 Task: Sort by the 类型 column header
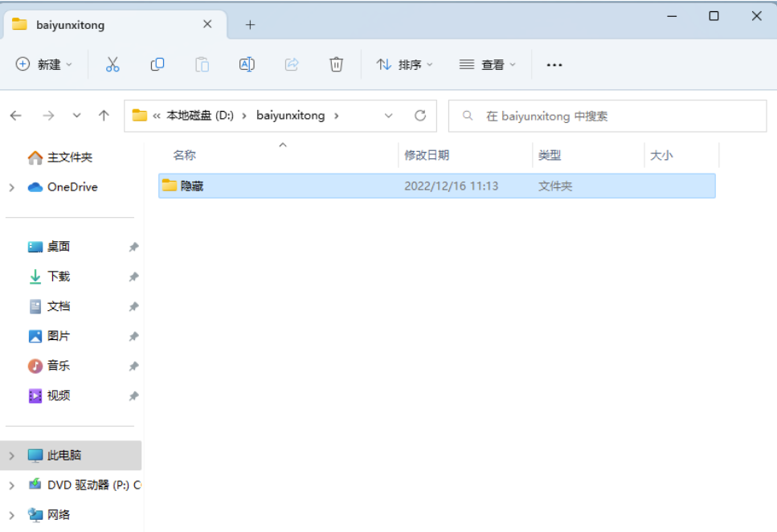pos(550,155)
